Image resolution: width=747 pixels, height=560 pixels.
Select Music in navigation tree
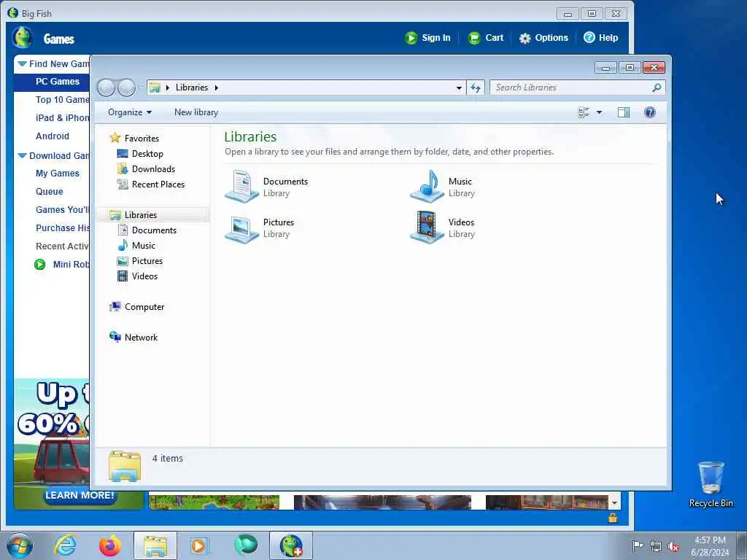point(144,246)
